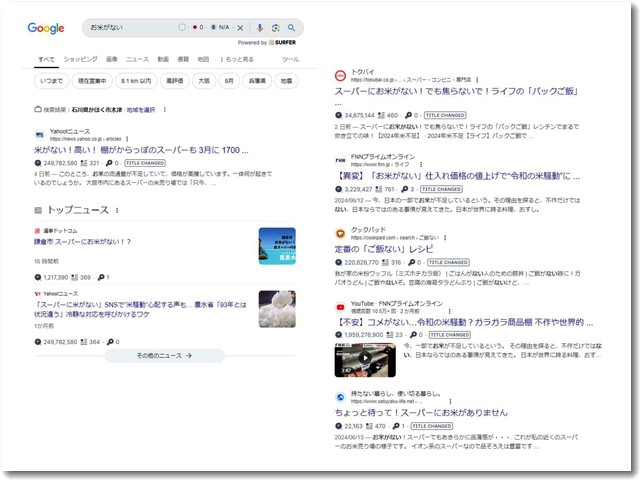Click TITLE CHANGED badge on FNN result

click(x=441, y=189)
